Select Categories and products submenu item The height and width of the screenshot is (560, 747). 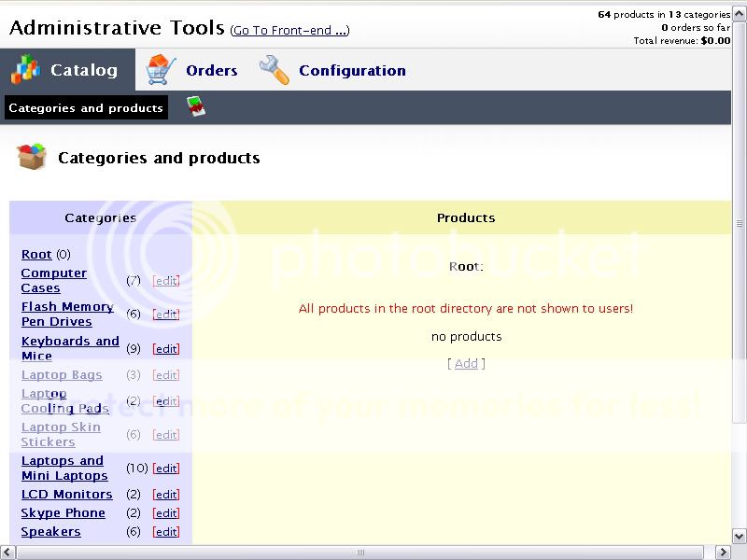86,107
